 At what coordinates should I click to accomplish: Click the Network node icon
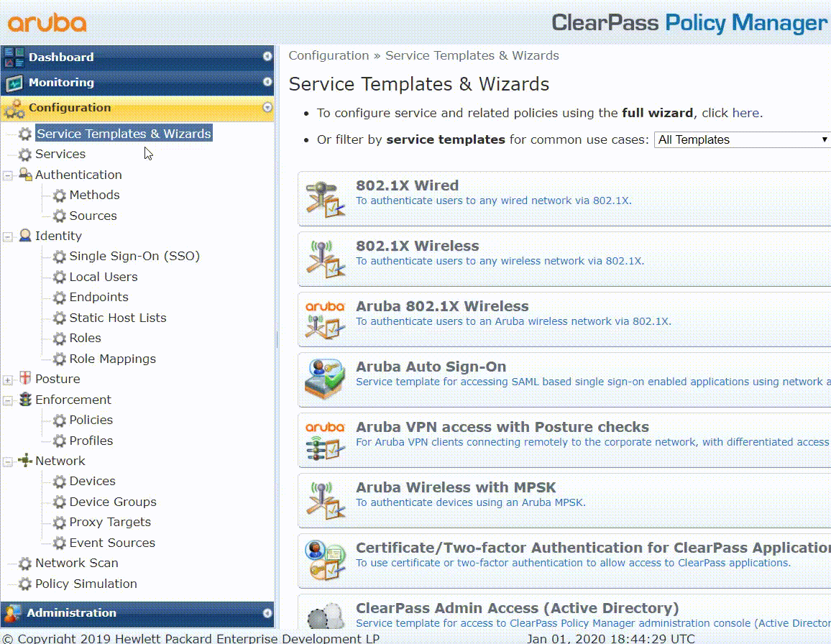coord(25,460)
